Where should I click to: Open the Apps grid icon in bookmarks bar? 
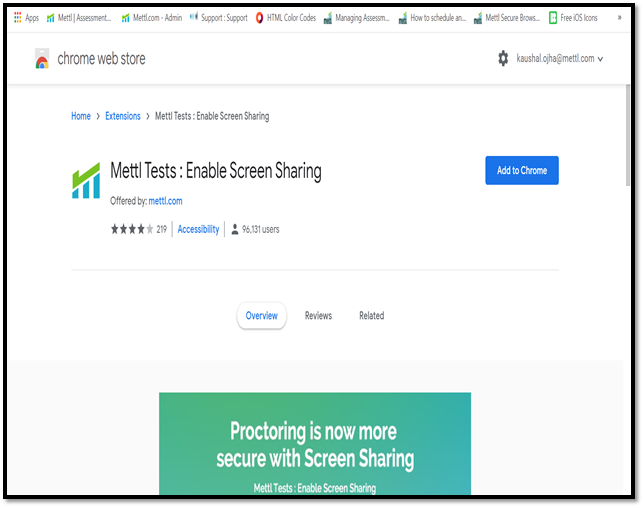pyautogui.click(x=18, y=18)
